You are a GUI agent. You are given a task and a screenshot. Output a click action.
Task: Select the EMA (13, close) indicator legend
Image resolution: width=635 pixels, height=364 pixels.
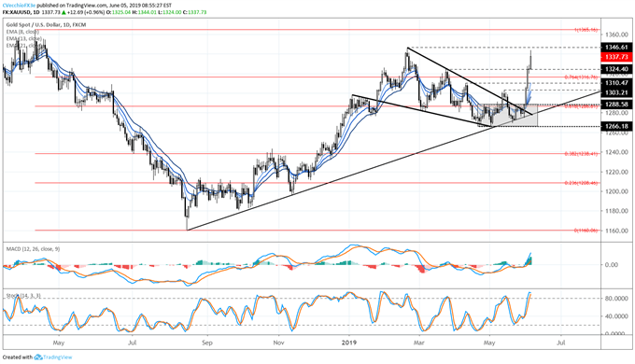point(23,38)
